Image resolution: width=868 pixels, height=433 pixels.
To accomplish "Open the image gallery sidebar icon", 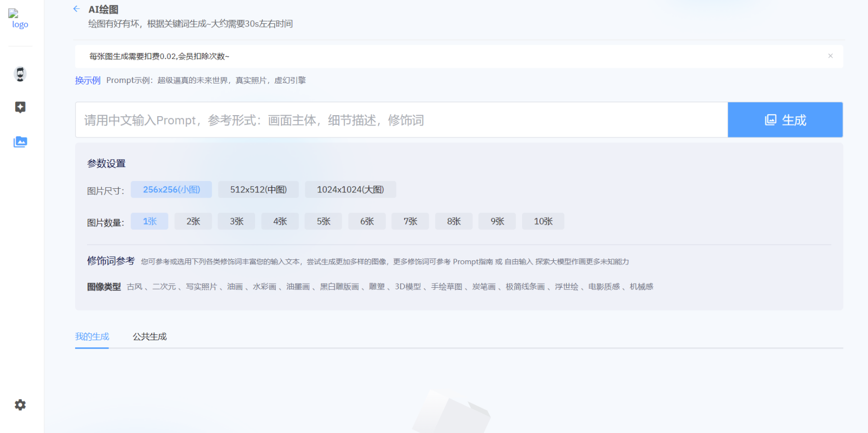I will (20, 142).
